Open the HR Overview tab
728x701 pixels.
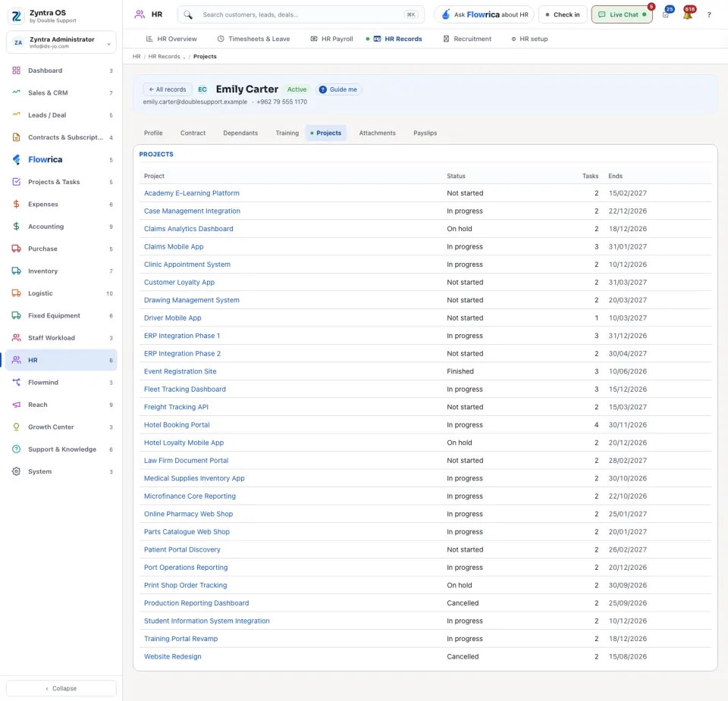[x=171, y=39]
